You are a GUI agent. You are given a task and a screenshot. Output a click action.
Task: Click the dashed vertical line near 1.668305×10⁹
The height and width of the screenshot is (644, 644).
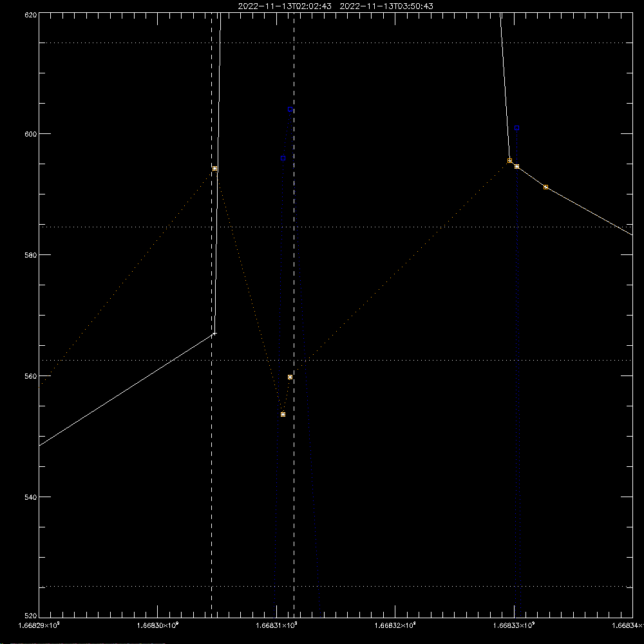pos(211,314)
